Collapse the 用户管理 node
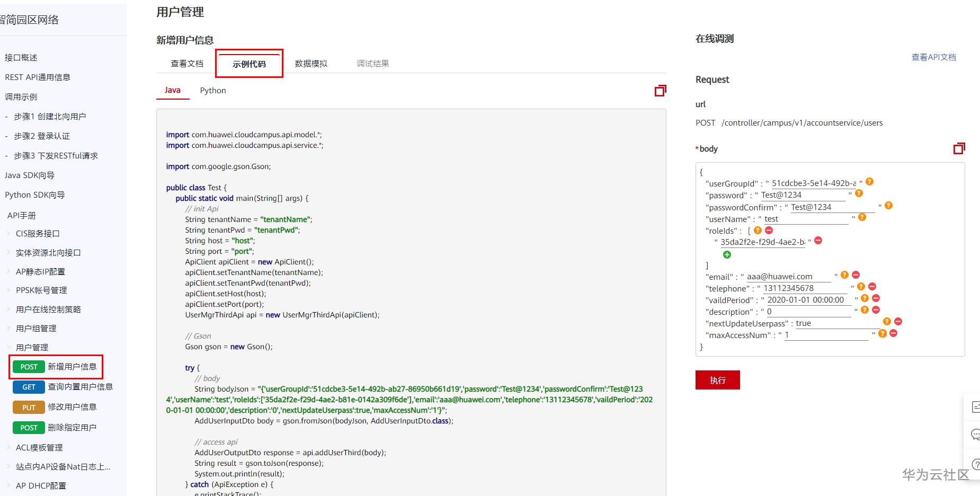 (x=8, y=348)
